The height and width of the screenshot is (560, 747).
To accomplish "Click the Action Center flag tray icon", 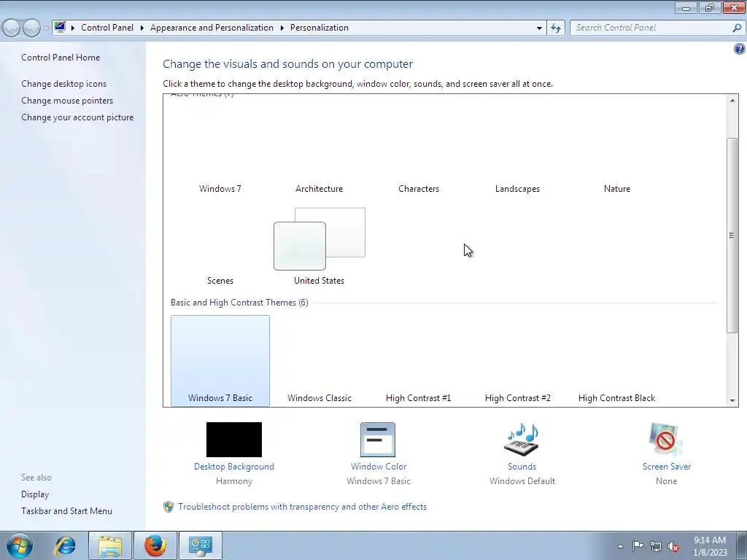I will [x=638, y=546].
